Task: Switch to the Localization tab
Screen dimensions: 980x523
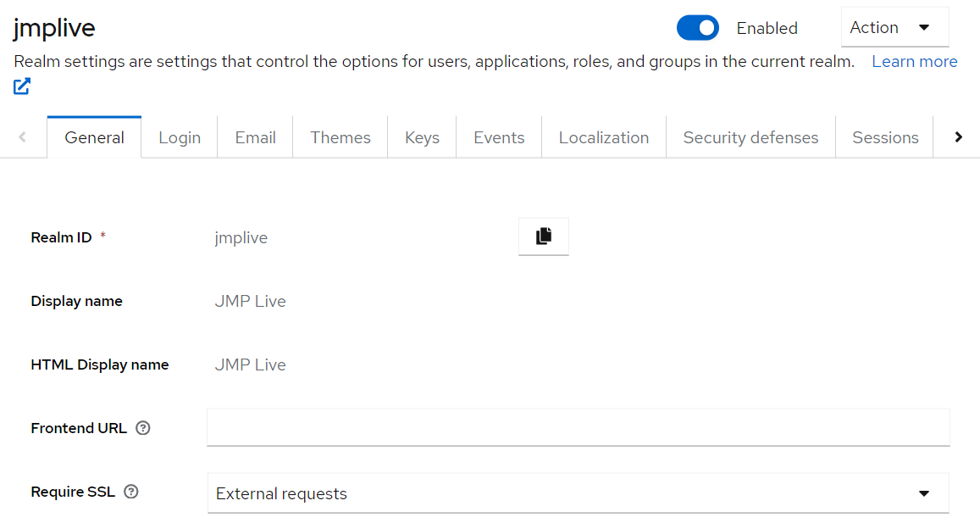Action: [x=603, y=136]
